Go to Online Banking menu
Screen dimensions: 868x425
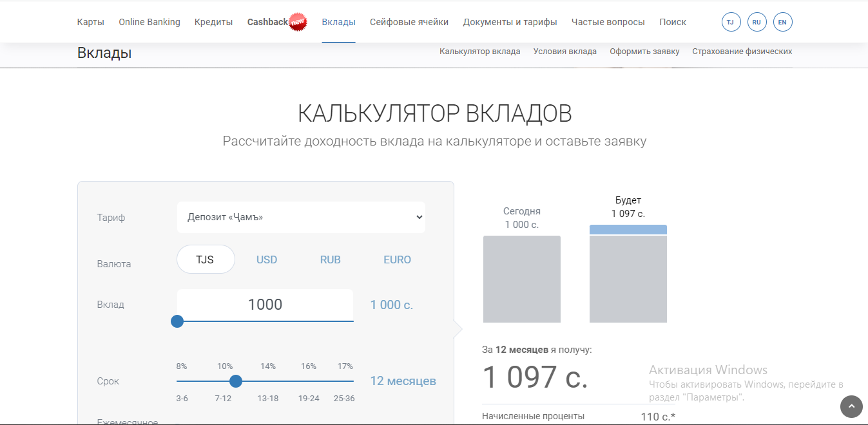tap(149, 22)
